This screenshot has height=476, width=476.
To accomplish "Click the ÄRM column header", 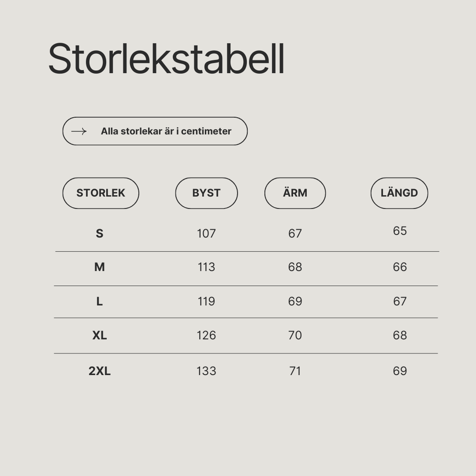I will (295, 193).
